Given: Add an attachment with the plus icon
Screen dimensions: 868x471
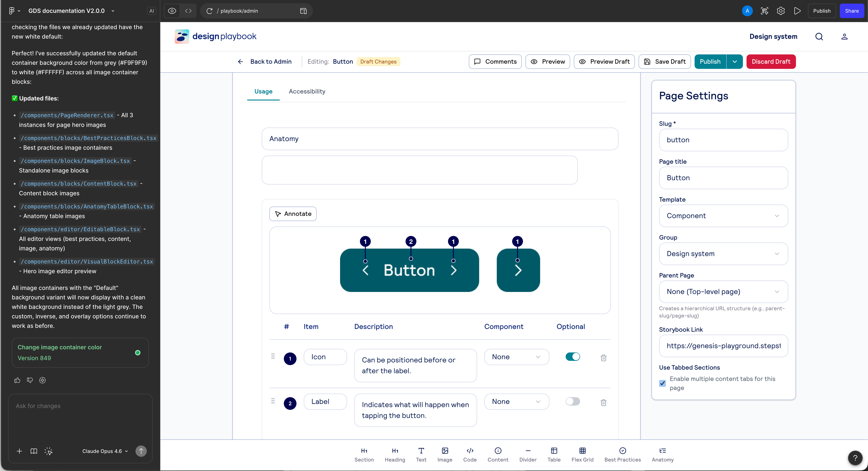Looking at the screenshot, I should 19,451.
